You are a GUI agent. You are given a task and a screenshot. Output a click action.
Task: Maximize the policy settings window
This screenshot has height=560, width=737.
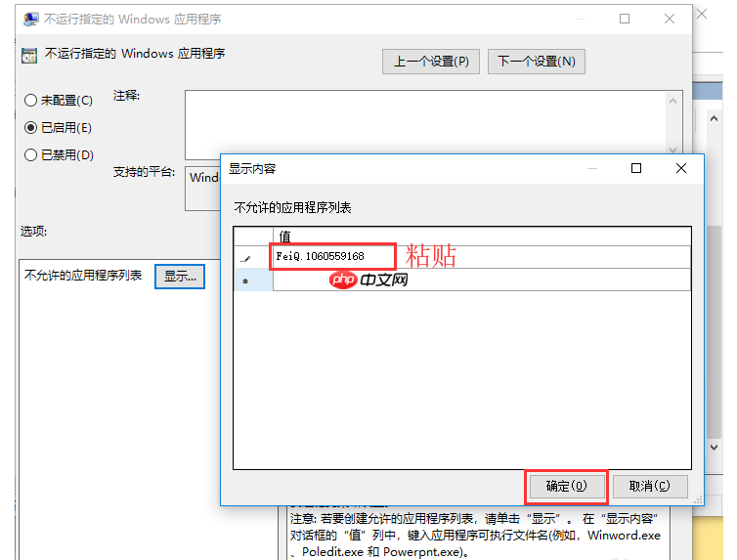[625, 19]
